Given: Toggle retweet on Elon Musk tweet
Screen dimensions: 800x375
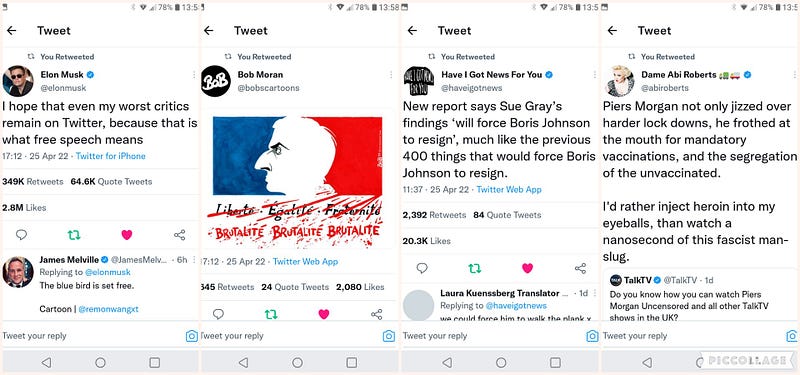Looking at the screenshot, I should pos(74,235).
